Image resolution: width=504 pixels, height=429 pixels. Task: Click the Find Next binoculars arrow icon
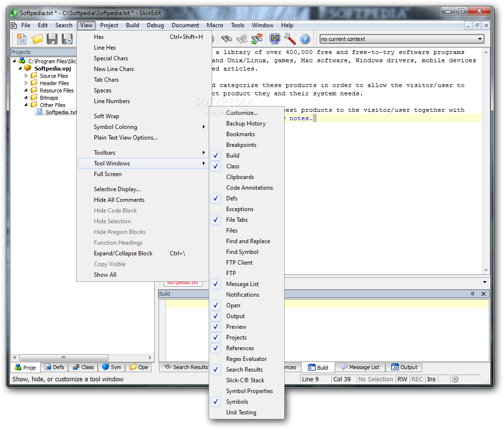click(x=242, y=39)
